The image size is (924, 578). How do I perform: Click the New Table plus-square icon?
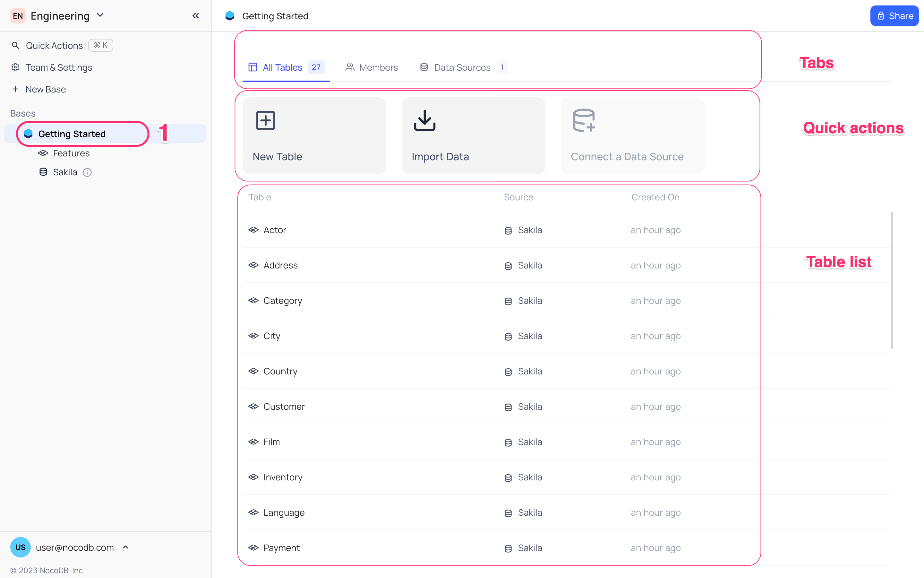coord(265,120)
